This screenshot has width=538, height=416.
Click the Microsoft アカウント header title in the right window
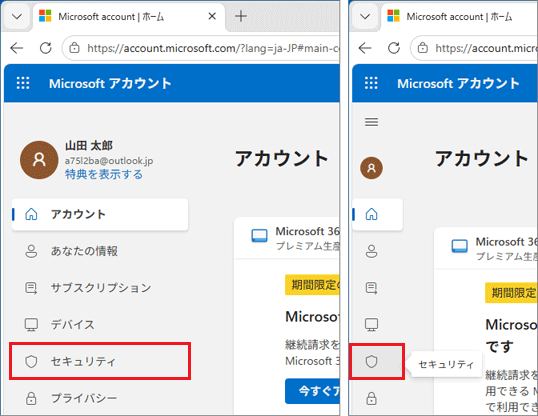(x=458, y=83)
